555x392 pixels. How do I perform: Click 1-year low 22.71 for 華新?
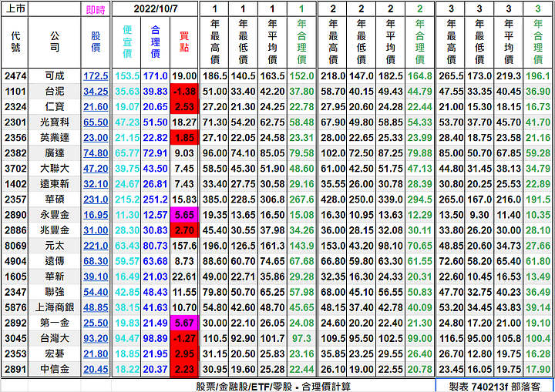coord(243,276)
